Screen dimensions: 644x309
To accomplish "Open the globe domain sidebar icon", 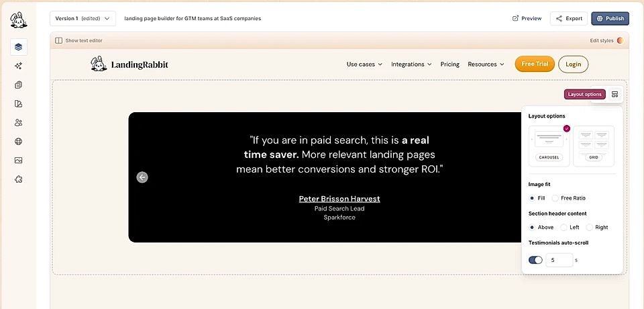I will point(19,142).
